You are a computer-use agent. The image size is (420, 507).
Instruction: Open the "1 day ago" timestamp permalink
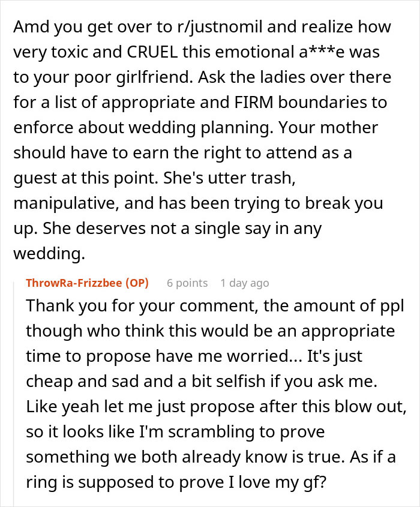pyautogui.click(x=245, y=283)
